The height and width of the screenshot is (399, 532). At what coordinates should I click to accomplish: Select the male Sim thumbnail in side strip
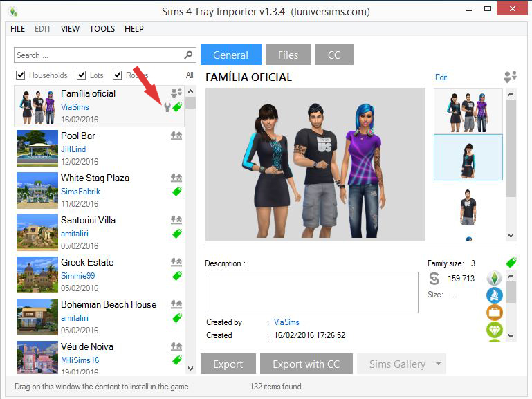coord(468,207)
